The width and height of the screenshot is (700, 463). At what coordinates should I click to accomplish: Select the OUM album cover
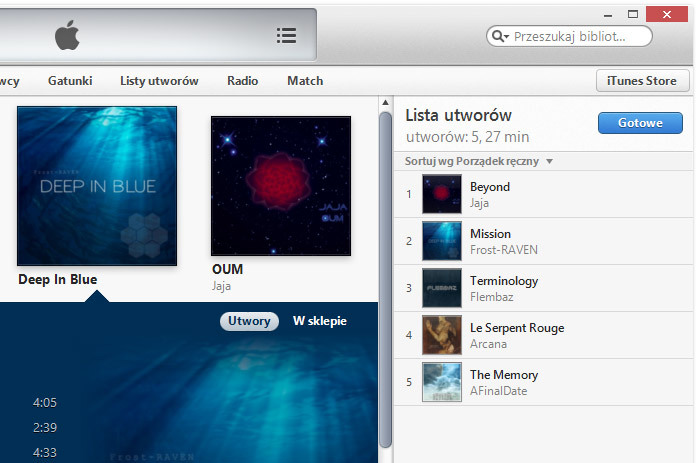(281, 186)
